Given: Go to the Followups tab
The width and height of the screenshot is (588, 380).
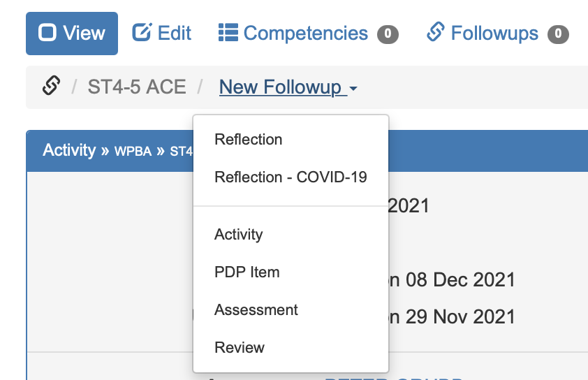Looking at the screenshot, I should pos(494,33).
